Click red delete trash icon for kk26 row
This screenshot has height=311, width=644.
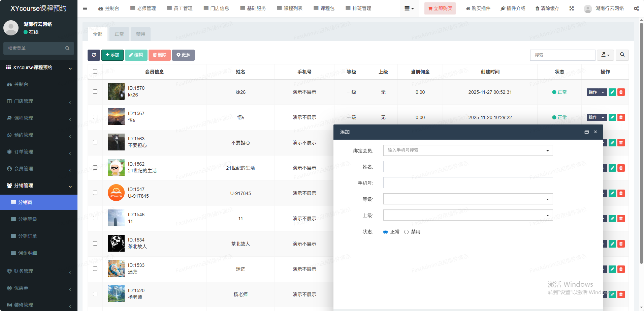pyautogui.click(x=621, y=92)
